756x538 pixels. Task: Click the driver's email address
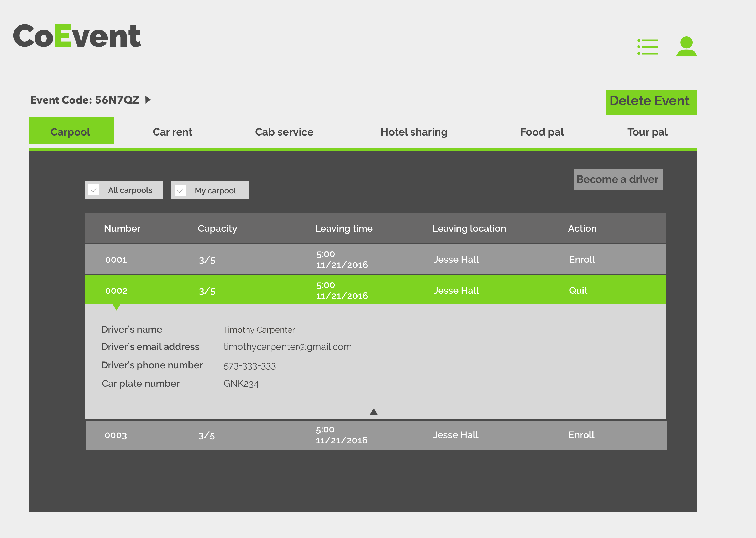tap(287, 347)
